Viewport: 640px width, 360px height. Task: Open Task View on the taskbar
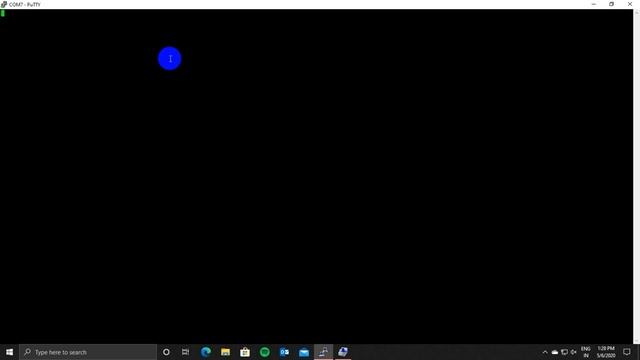[185, 352]
